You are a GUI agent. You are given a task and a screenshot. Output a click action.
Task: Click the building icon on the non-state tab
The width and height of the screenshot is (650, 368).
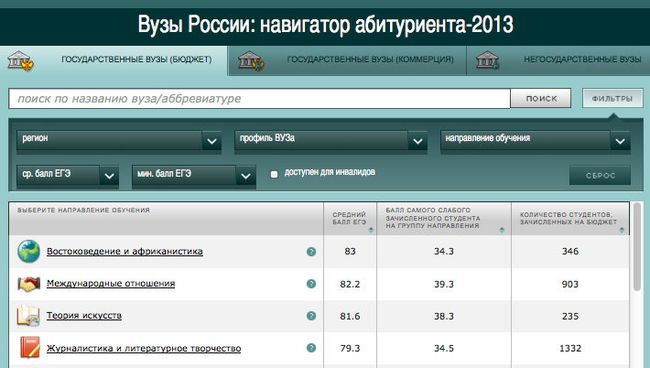point(488,61)
